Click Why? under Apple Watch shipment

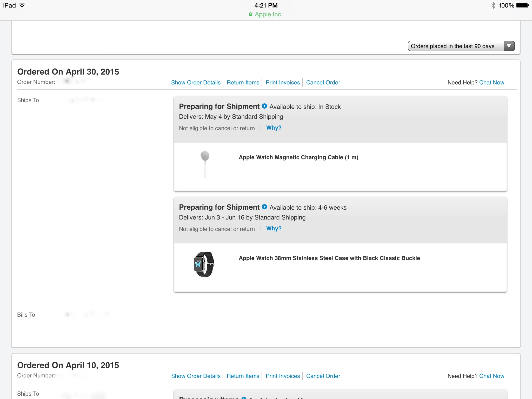(x=274, y=228)
